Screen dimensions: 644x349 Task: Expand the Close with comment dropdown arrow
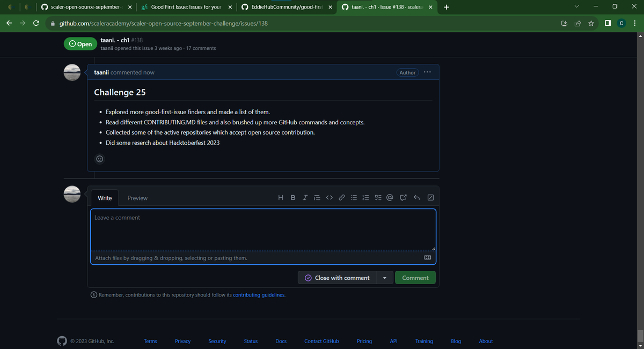pos(384,278)
